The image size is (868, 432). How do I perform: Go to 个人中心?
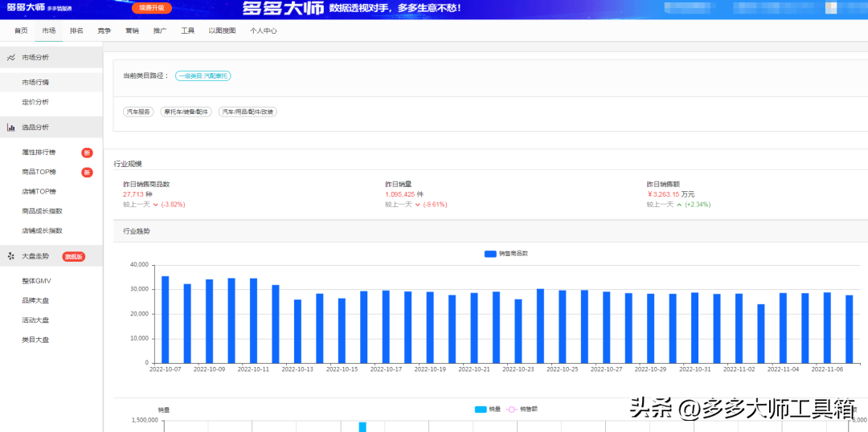coord(264,31)
